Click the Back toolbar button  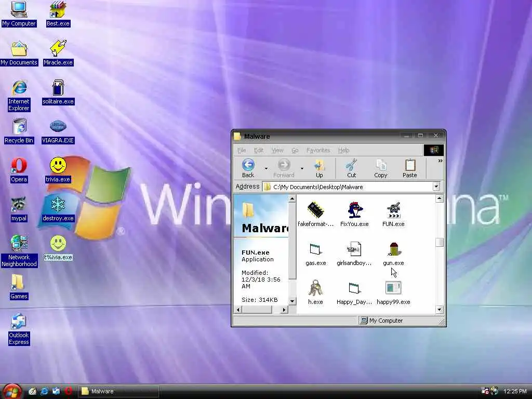pyautogui.click(x=248, y=168)
